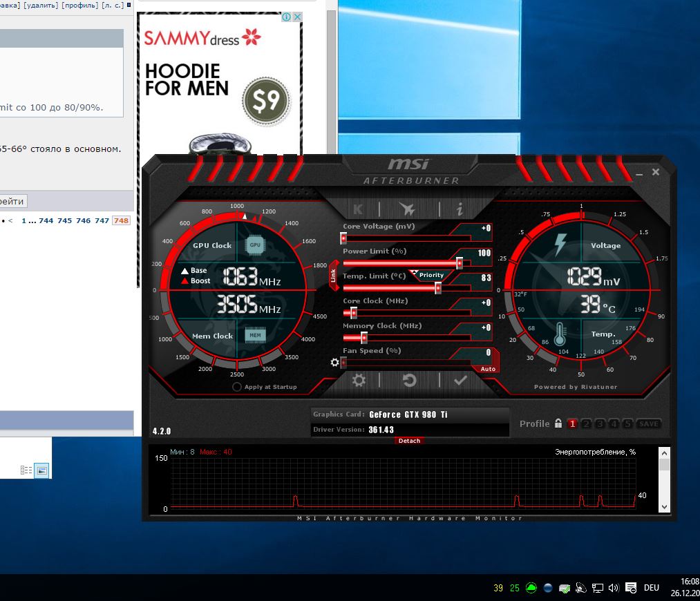Click the Core Voltage slider handle
The height and width of the screenshot is (601, 700).
point(343,239)
